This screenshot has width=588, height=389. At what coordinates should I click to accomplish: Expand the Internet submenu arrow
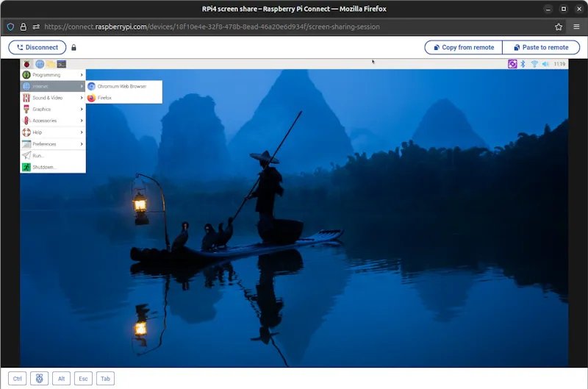[82, 86]
